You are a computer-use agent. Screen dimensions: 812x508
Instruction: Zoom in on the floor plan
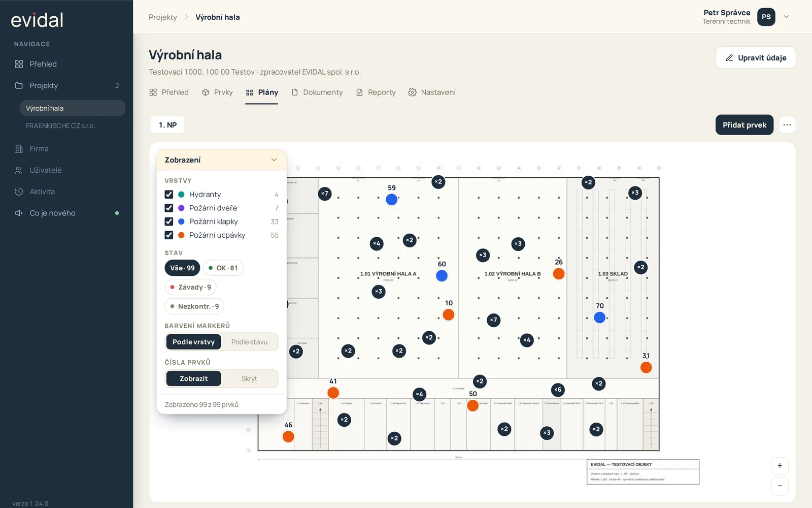780,466
